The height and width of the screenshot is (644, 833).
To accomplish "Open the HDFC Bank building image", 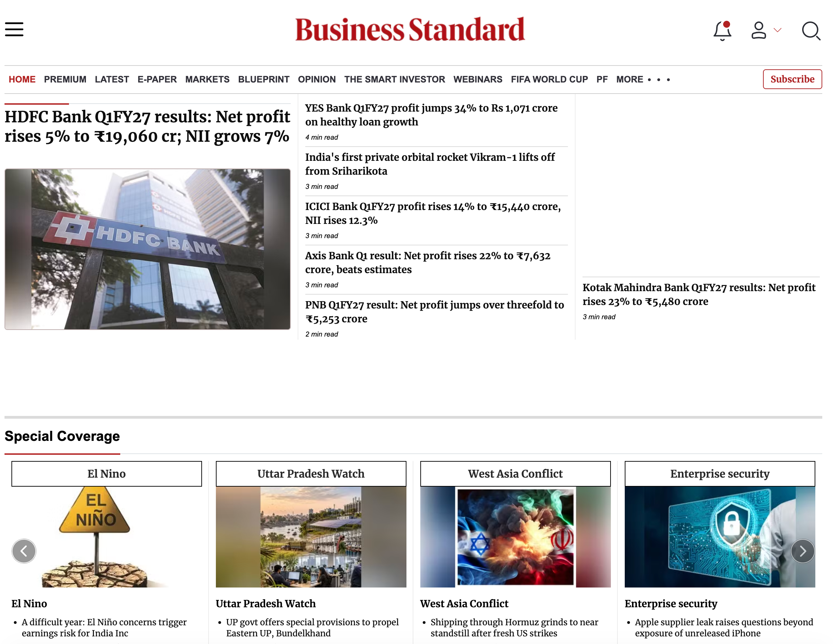I will tap(147, 249).
